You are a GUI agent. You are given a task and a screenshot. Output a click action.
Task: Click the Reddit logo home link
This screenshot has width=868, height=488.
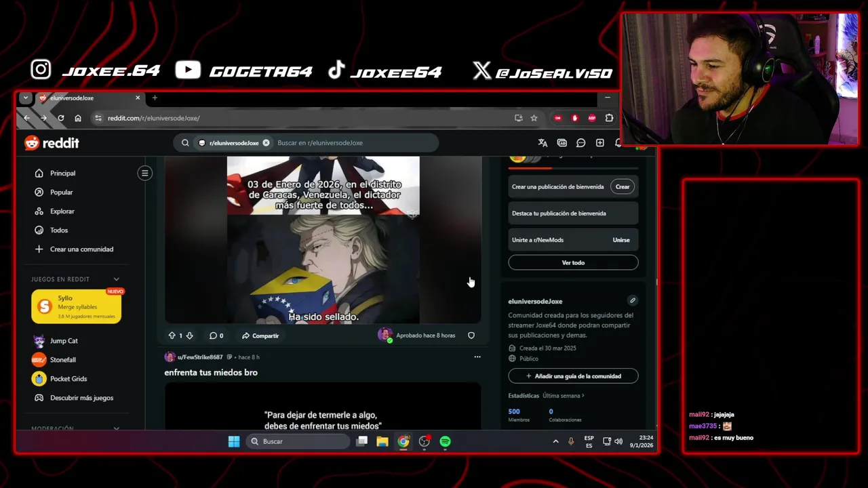click(52, 143)
